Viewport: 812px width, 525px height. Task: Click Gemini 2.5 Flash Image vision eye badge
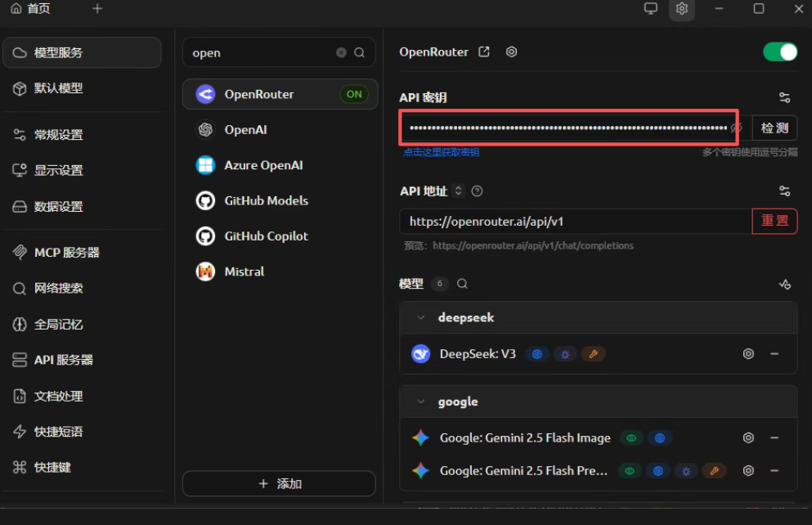pyautogui.click(x=631, y=438)
